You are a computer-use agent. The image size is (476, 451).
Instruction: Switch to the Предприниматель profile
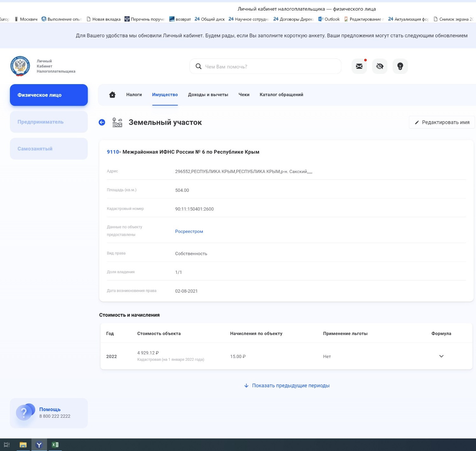tap(49, 122)
